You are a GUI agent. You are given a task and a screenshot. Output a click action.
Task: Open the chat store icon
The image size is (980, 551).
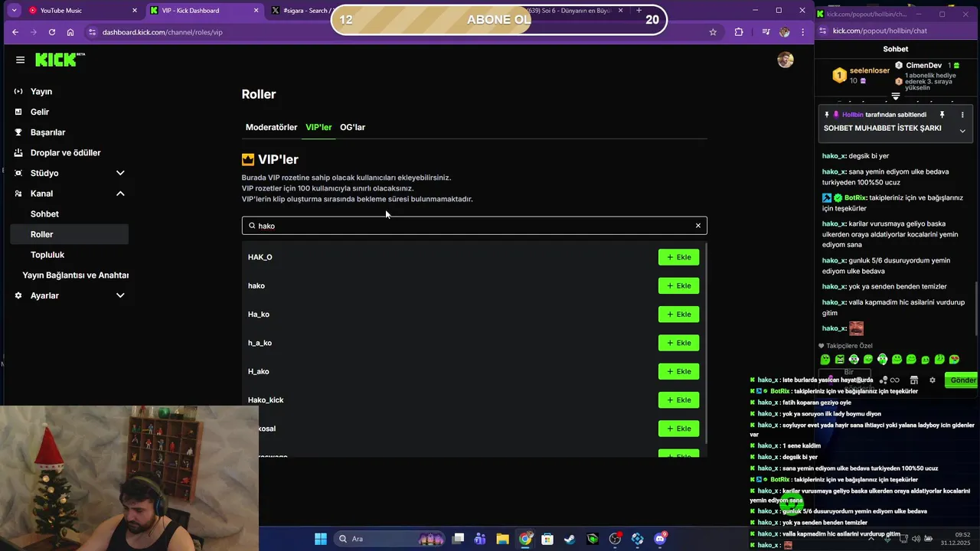[x=913, y=380]
